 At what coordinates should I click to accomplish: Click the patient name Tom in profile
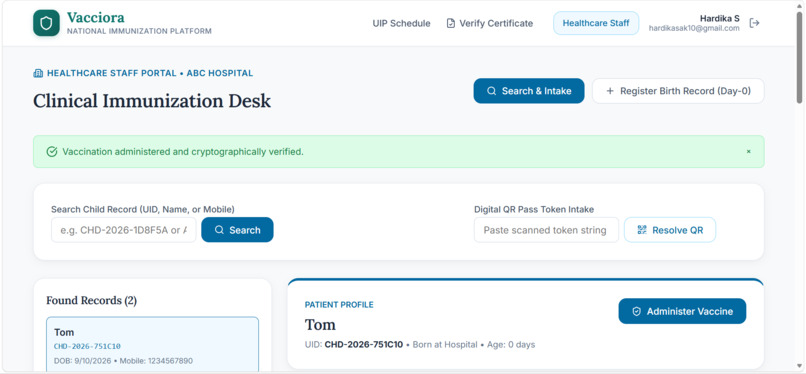(x=320, y=325)
